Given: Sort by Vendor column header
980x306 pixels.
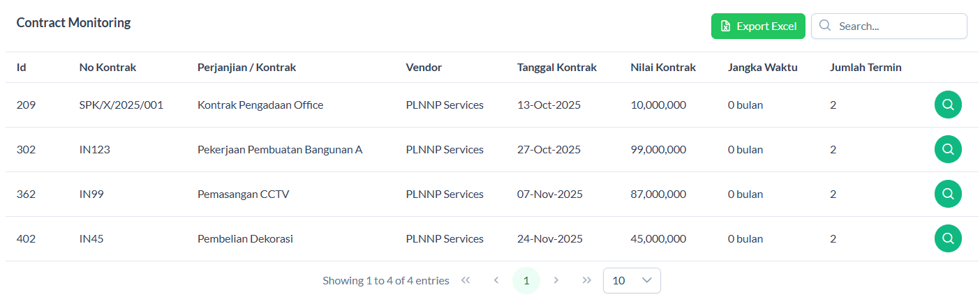Looking at the screenshot, I should coord(424,68).
